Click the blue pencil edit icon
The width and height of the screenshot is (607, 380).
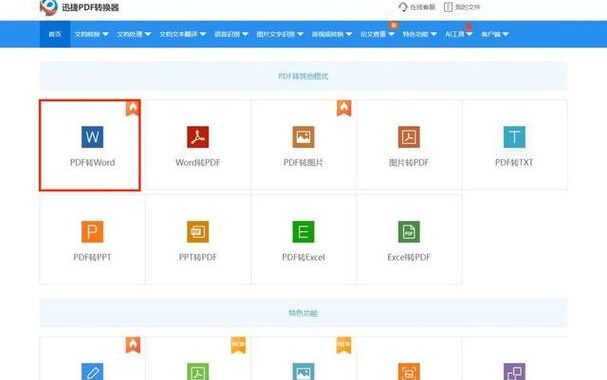click(92, 371)
